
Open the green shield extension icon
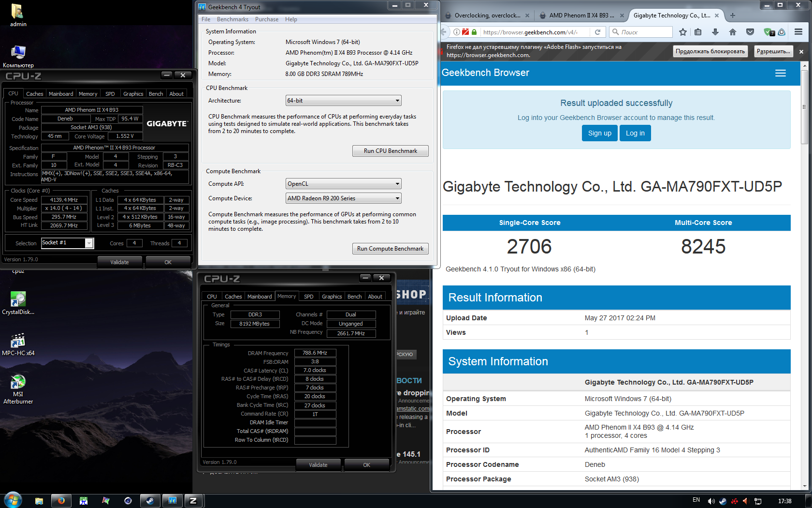coord(768,32)
